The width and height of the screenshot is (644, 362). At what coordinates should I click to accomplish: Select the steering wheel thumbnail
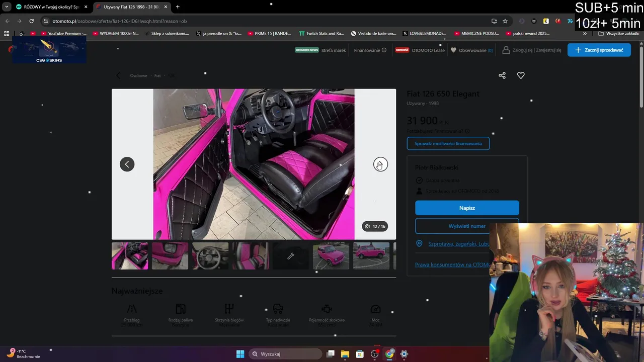tap(210, 256)
